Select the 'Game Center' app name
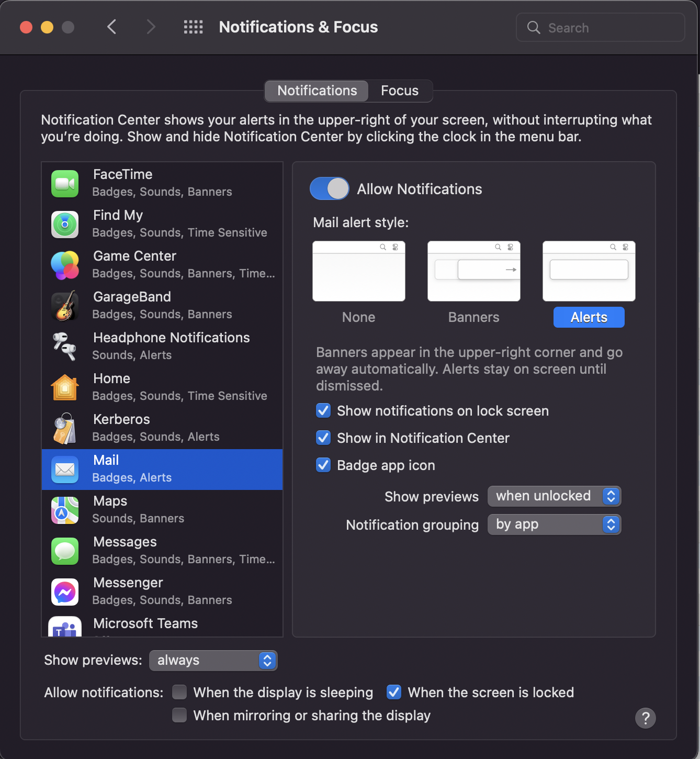Viewport: 700px width, 759px height. 135,256
